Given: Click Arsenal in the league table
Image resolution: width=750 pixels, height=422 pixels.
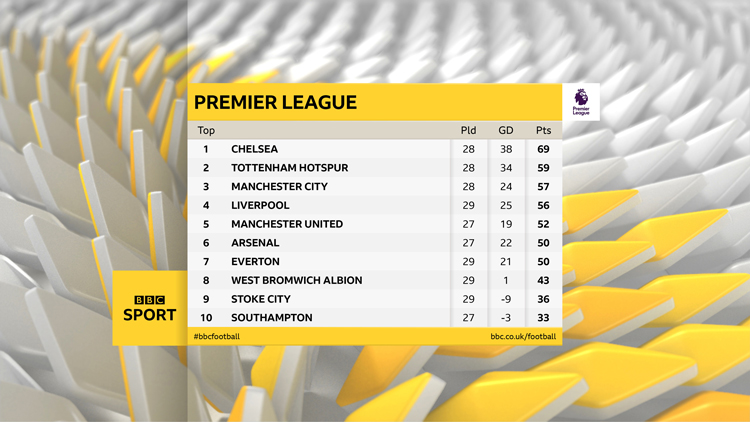Looking at the screenshot, I should (x=255, y=243).
